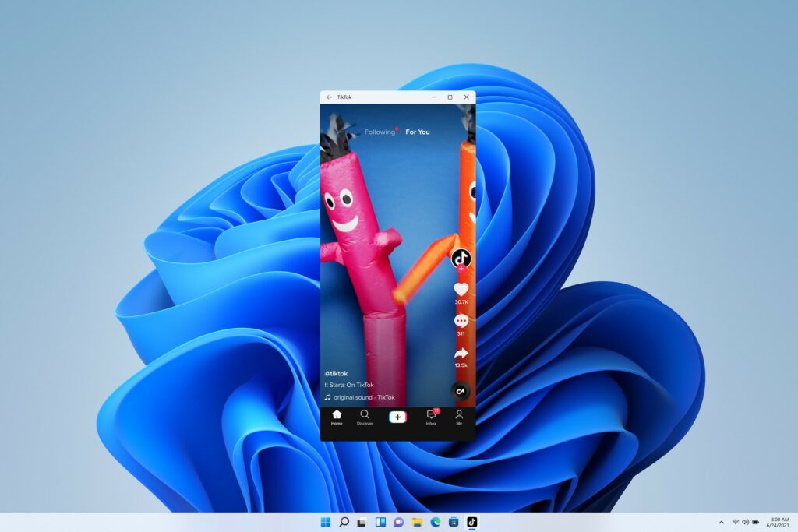
Task: Open taskbar Search magnifier
Action: (344, 522)
